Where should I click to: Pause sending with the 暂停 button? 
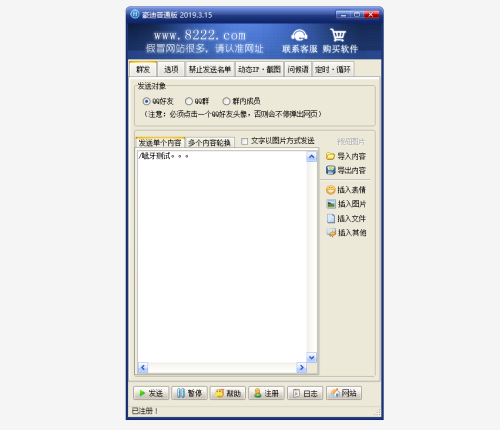tap(189, 393)
